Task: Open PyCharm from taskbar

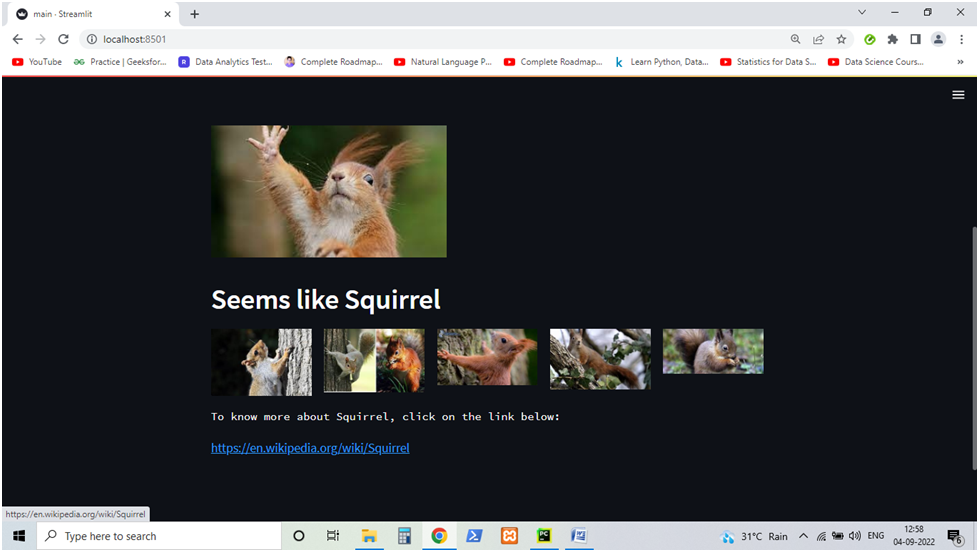Action: pos(544,536)
